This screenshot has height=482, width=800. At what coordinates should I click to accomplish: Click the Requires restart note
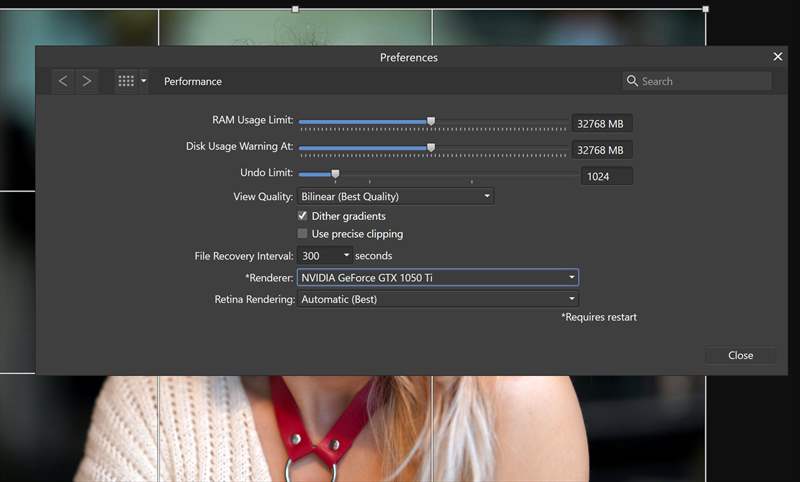click(599, 317)
